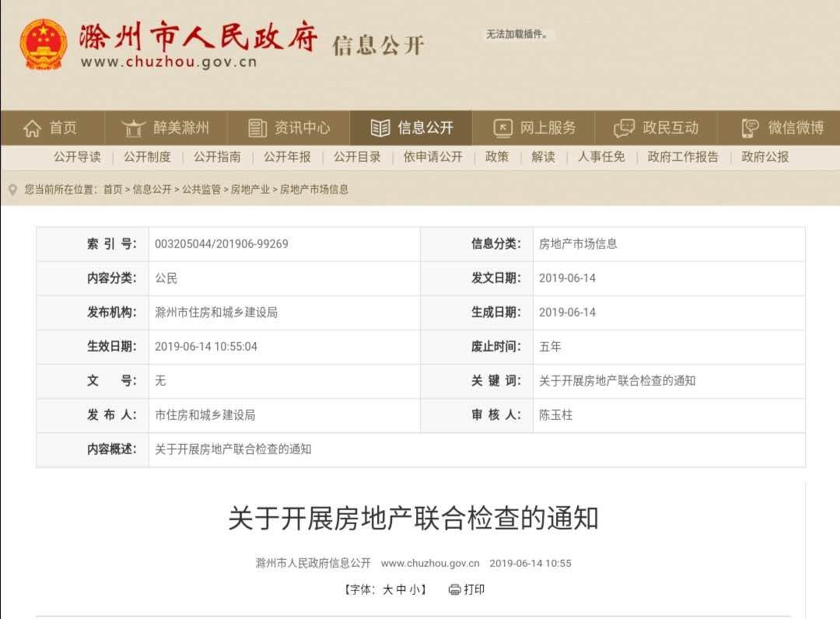Click the 网上服务 screen icon
This screenshot has height=619, width=840.
click(502, 128)
